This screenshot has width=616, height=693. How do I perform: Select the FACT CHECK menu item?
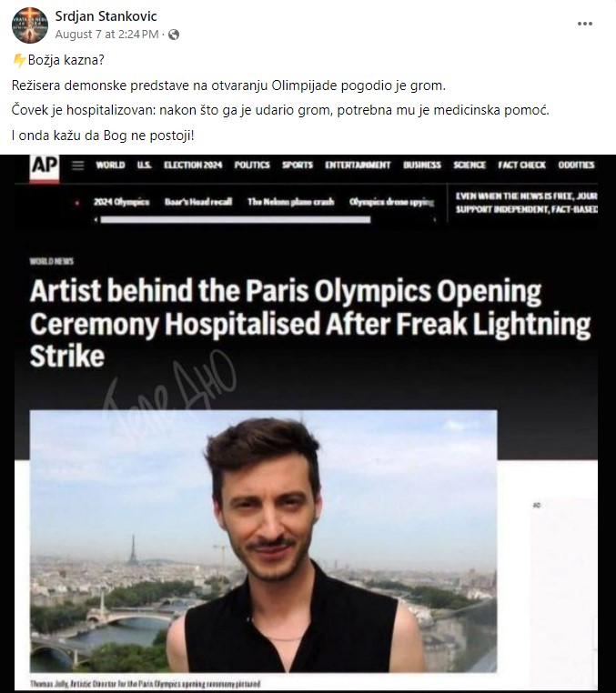[x=521, y=165]
